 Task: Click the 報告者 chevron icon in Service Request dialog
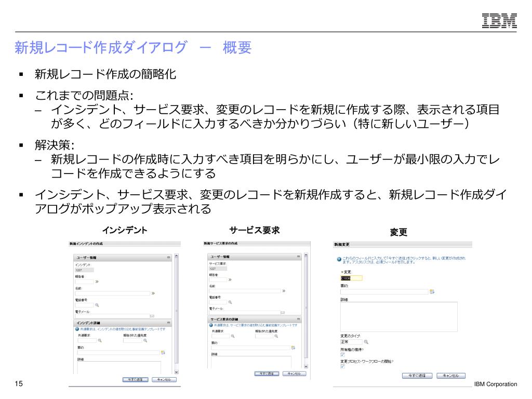coord(230,280)
